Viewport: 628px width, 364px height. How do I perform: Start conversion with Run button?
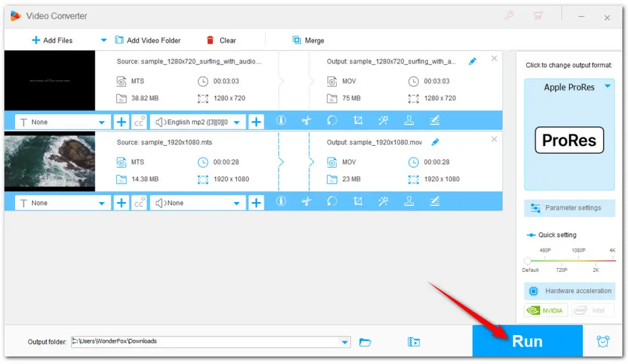tap(528, 341)
